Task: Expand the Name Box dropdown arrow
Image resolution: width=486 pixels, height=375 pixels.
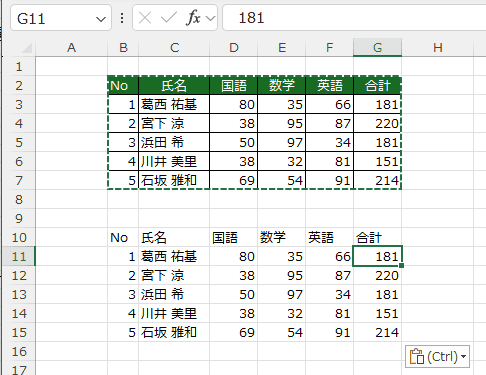Action: click(101, 19)
